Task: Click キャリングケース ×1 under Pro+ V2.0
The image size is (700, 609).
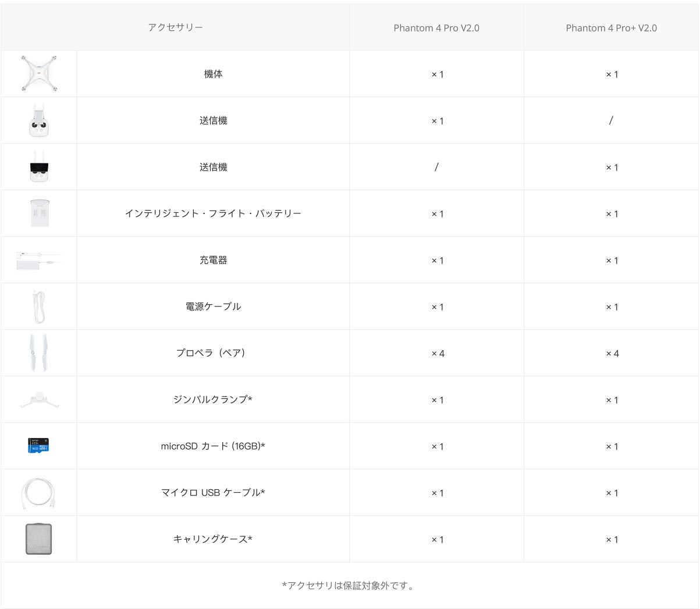Action: coord(612,540)
